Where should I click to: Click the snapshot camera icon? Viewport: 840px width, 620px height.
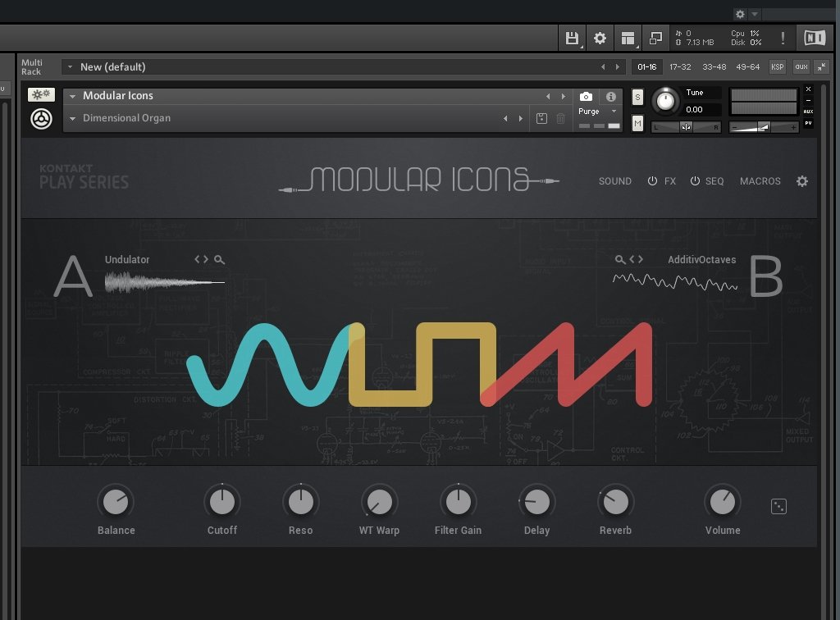point(586,97)
